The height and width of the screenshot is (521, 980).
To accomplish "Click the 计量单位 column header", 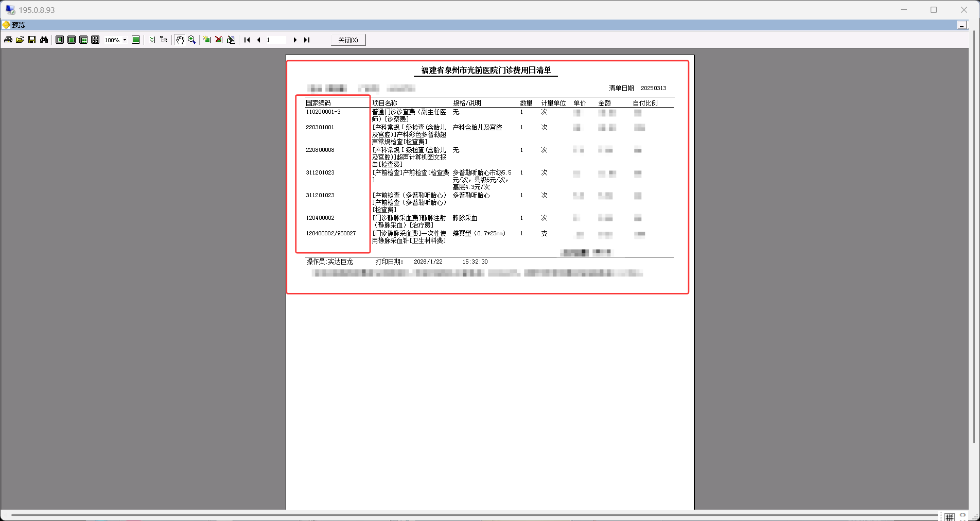I will pyautogui.click(x=553, y=103).
